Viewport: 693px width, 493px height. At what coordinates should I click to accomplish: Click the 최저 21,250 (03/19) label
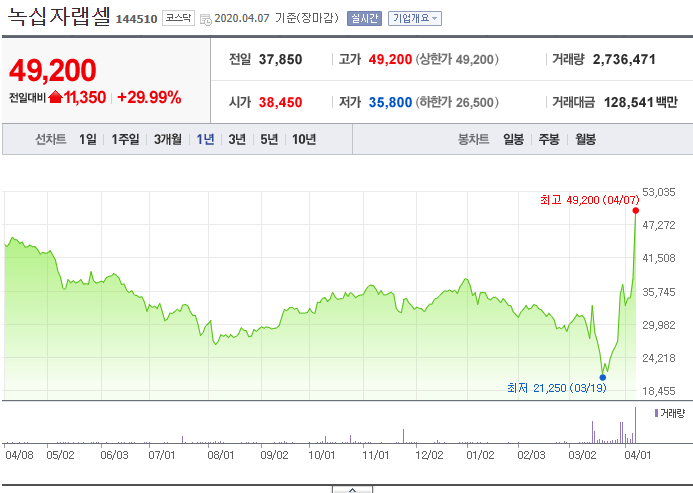click(x=556, y=388)
